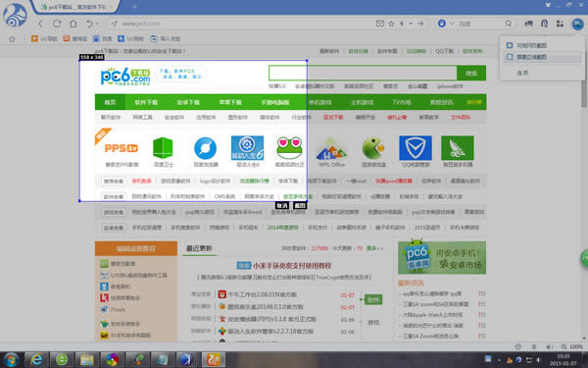Image resolution: width=588 pixels, height=368 pixels.
Task: Open the WPS Office app icon
Action: (x=331, y=148)
